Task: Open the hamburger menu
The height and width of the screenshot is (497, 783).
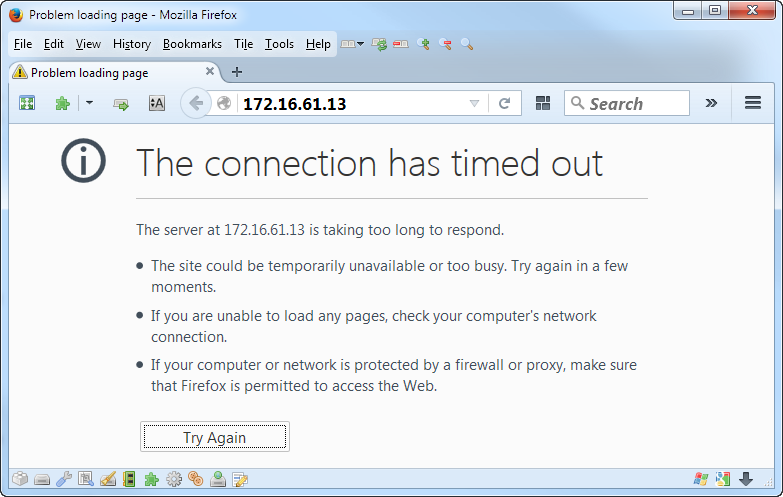Action: click(x=753, y=103)
